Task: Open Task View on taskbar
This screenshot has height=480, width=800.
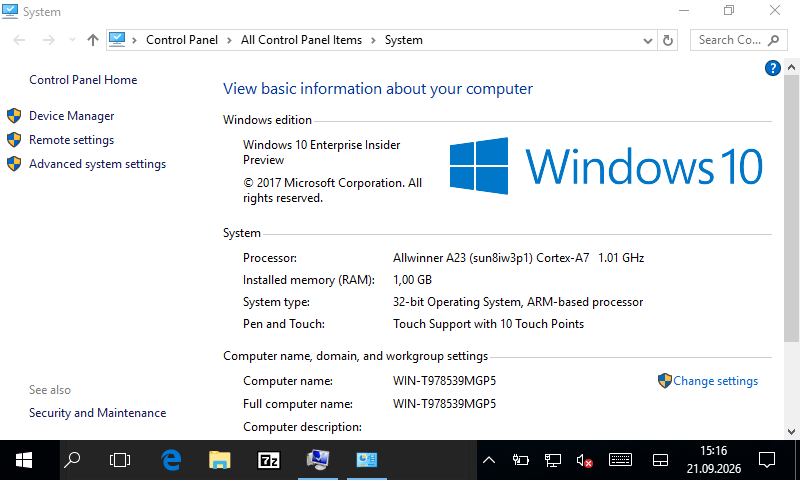Action: click(x=120, y=460)
